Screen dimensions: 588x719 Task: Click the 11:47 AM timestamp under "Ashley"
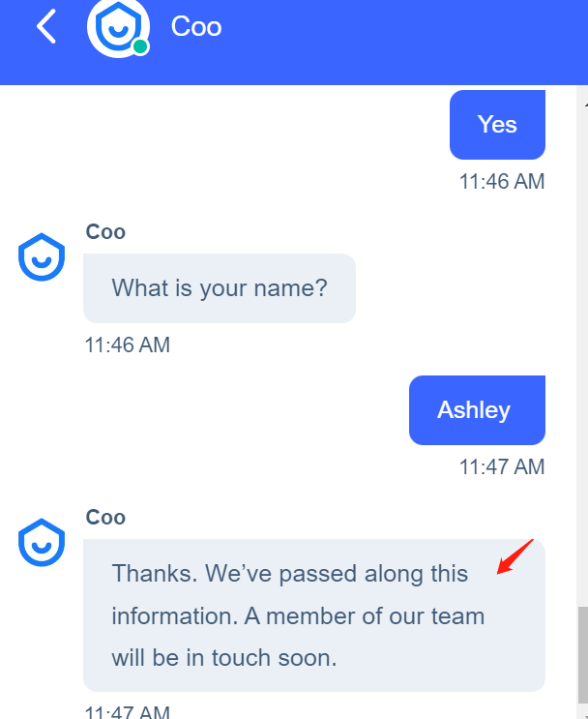point(502,466)
